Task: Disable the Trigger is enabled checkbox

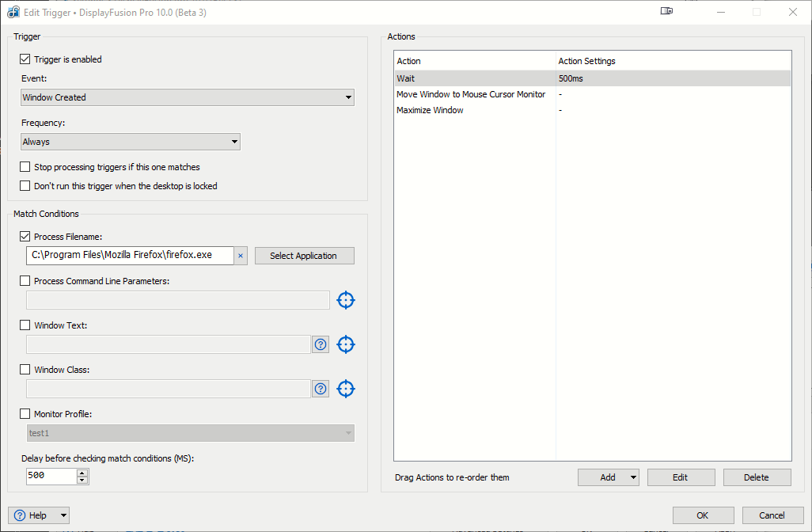Action: coord(25,59)
